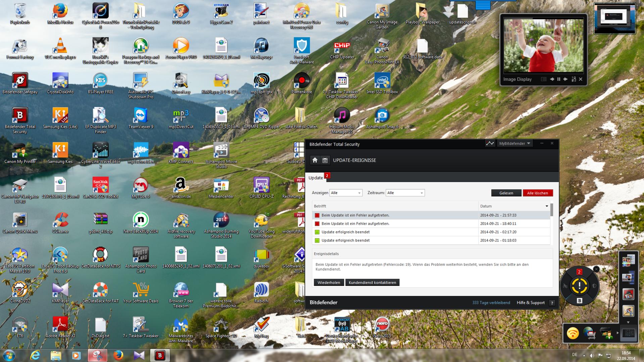Open the Windows Start button
This screenshot has width=644, height=362.
point(9,355)
